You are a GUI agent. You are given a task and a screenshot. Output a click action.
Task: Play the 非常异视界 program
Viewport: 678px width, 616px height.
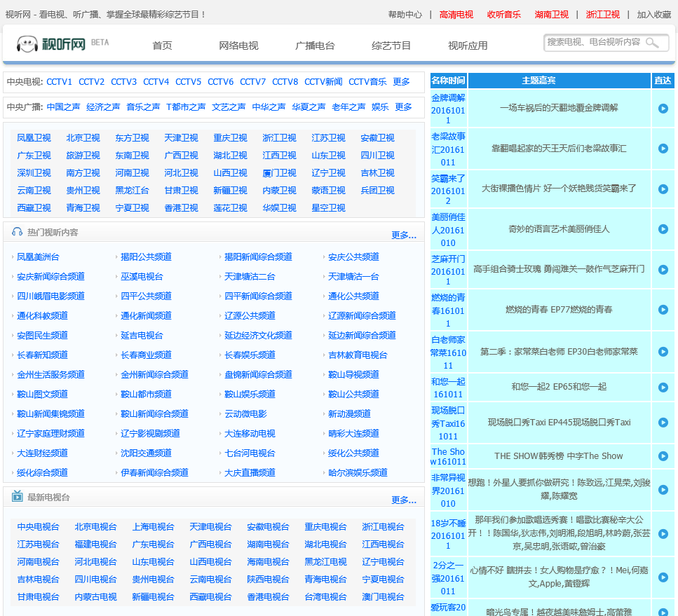[x=663, y=490]
